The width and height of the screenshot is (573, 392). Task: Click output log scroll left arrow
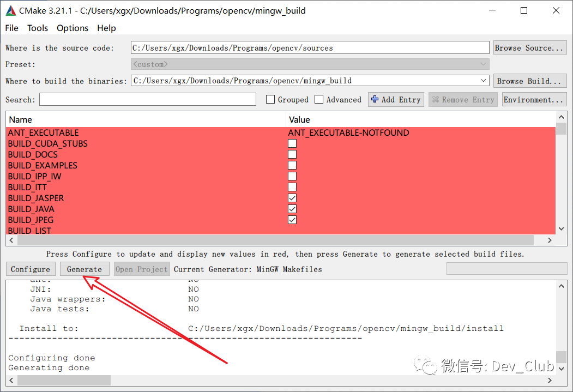pos(11,381)
